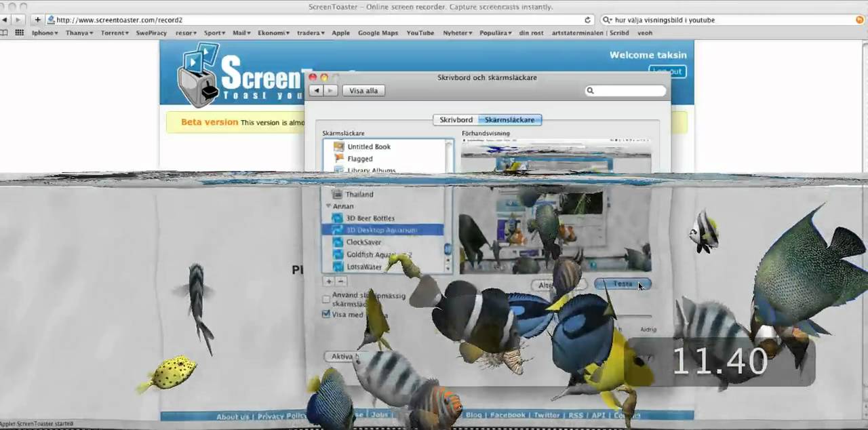Image resolution: width=868 pixels, height=430 pixels.
Task: Add a bookmark with the plus button
Action: [37, 20]
